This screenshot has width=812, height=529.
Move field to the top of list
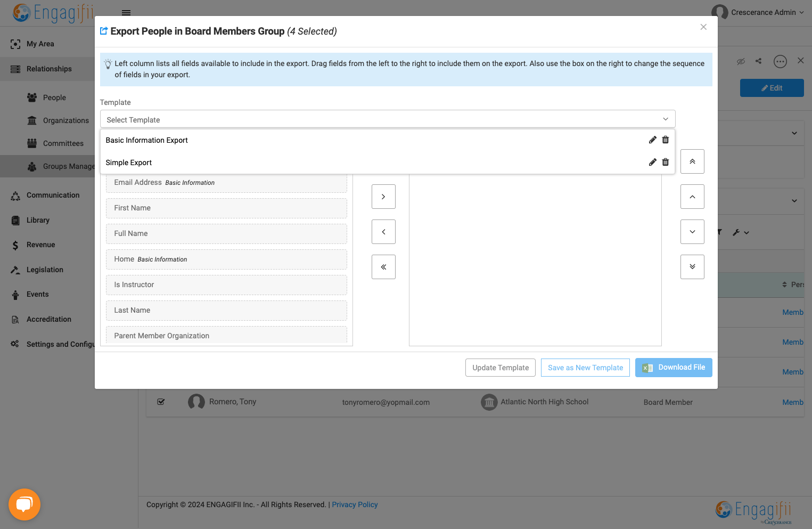(x=692, y=161)
